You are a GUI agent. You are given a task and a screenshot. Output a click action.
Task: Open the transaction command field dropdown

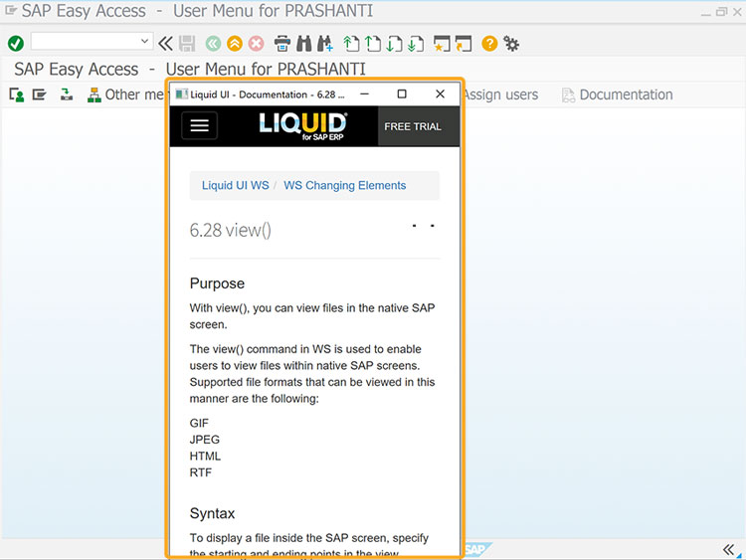click(144, 42)
